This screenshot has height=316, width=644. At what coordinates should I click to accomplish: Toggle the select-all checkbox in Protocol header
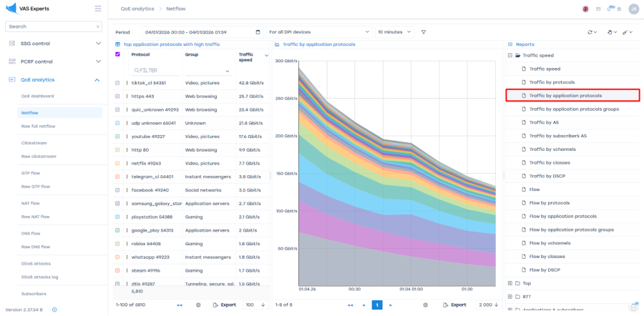pyautogui.click(x=117, y=54)
